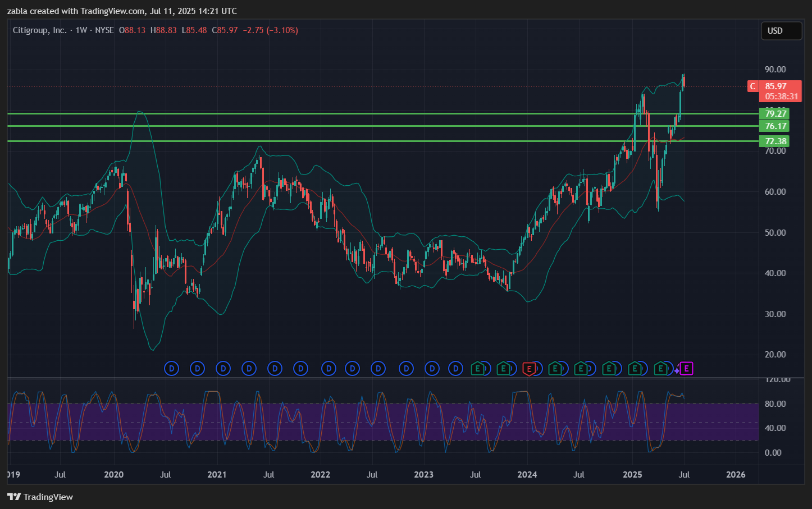This screenshot has height=509, width=812.
Task: Select the 72.38 horizontal line price label
Action: (x=774, y=141)
